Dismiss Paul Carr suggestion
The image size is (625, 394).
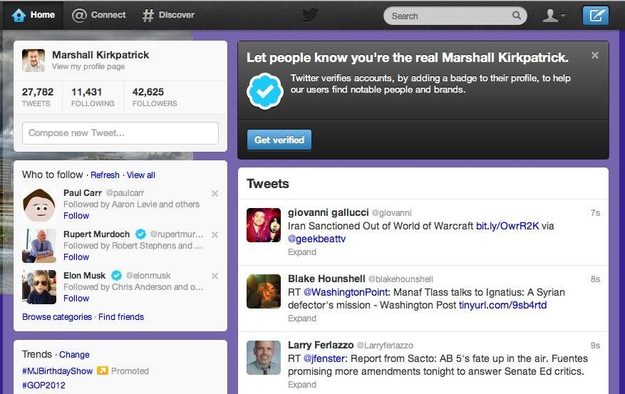tap(214, 193)
